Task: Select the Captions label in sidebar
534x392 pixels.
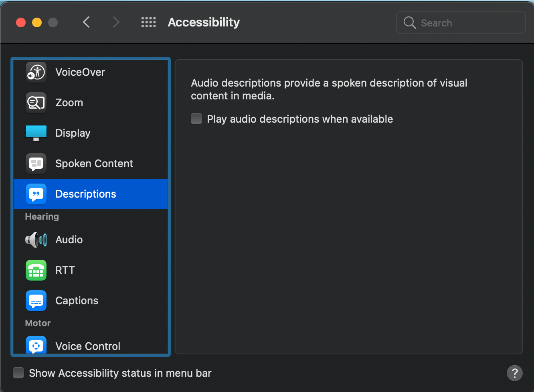Action: point(77,301)
